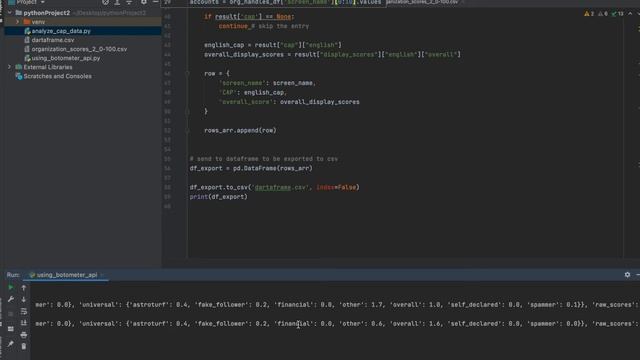Select Scratches and Consoles
Image resolution: width=640 pixels, height=360 pixels.
pyautogui.click(x=58, y=76)
